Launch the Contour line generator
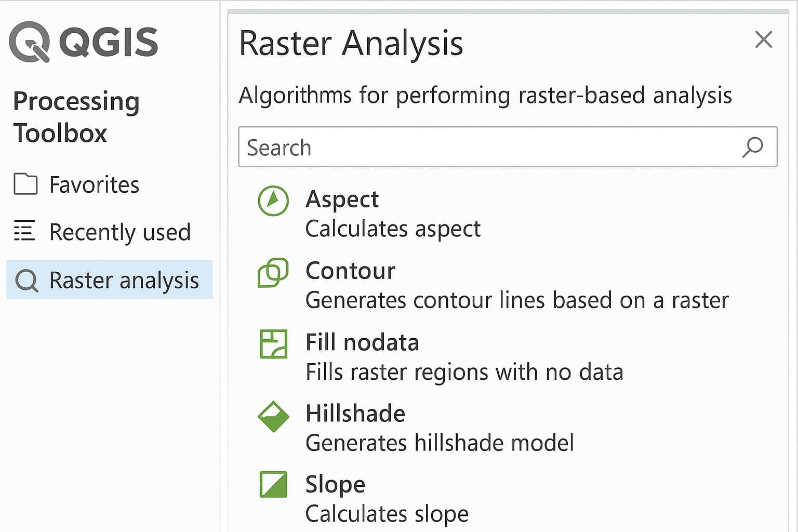Screen dimensions: 798x532 (350, 271)
